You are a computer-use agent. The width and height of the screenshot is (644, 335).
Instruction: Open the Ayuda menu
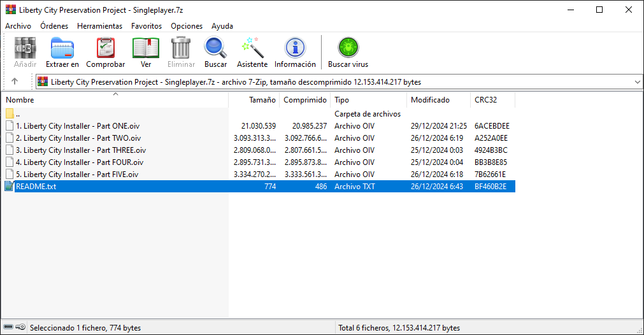point(222,26)
